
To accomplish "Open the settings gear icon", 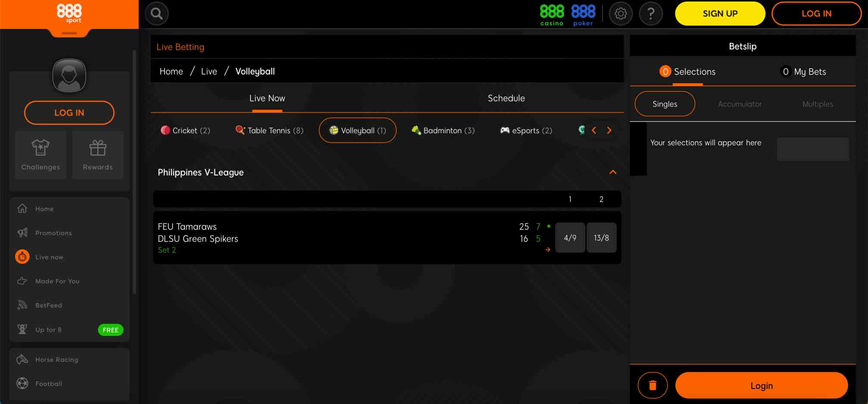I will [x=621, y=13].
